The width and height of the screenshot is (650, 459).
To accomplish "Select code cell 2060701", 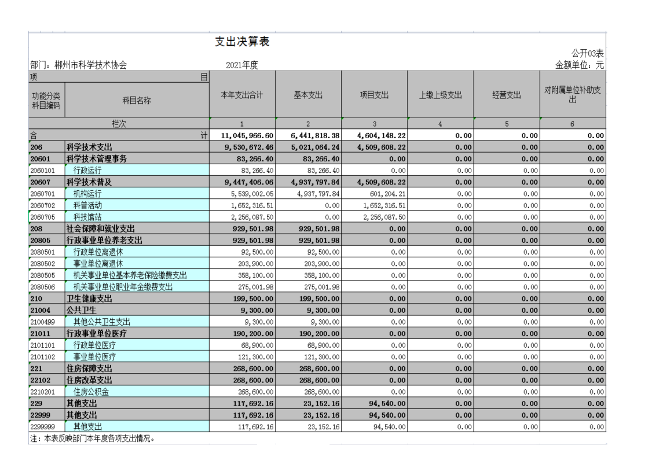I will pyautogui.click(x=41, y=192).
